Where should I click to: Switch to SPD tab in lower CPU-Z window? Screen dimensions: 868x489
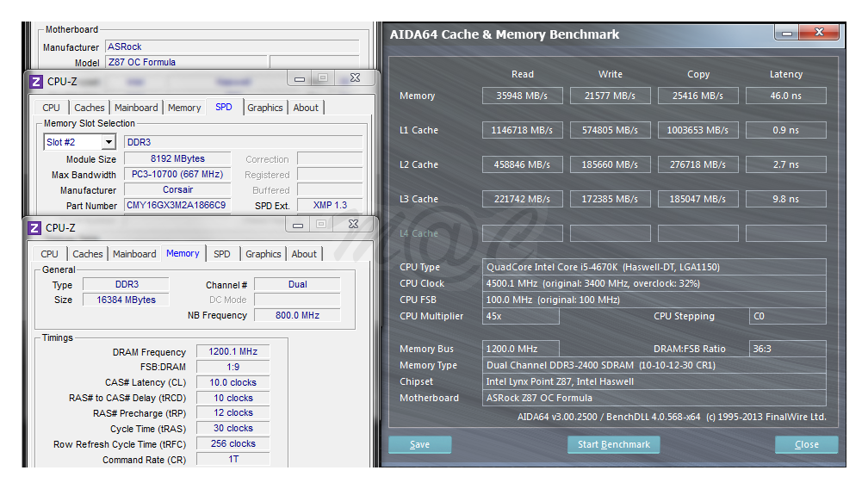click(221, 254)
